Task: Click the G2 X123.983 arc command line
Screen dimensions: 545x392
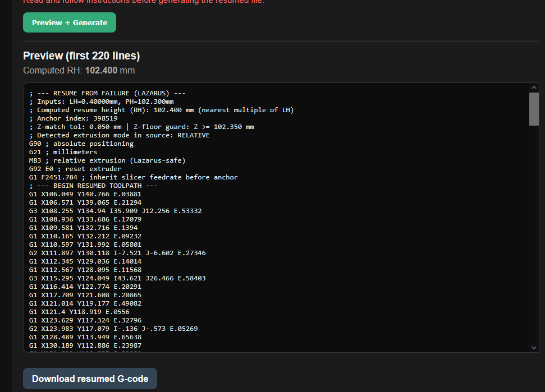Action: tap(113, 329)
